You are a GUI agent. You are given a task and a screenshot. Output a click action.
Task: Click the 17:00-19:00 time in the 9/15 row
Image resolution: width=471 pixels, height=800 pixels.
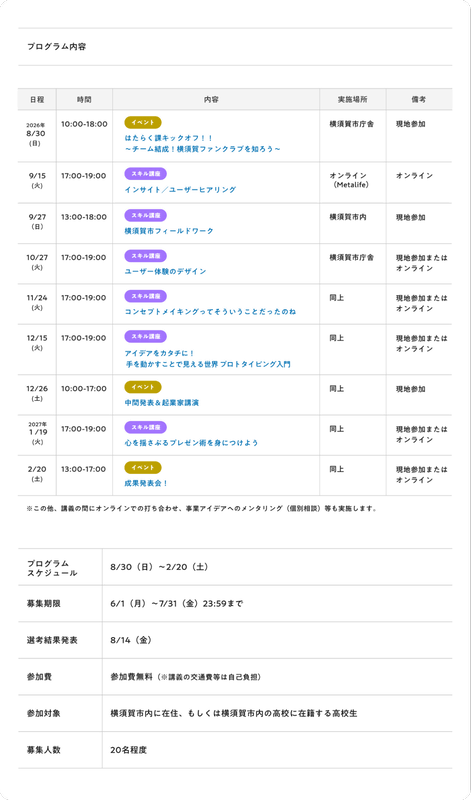(84, 176)
